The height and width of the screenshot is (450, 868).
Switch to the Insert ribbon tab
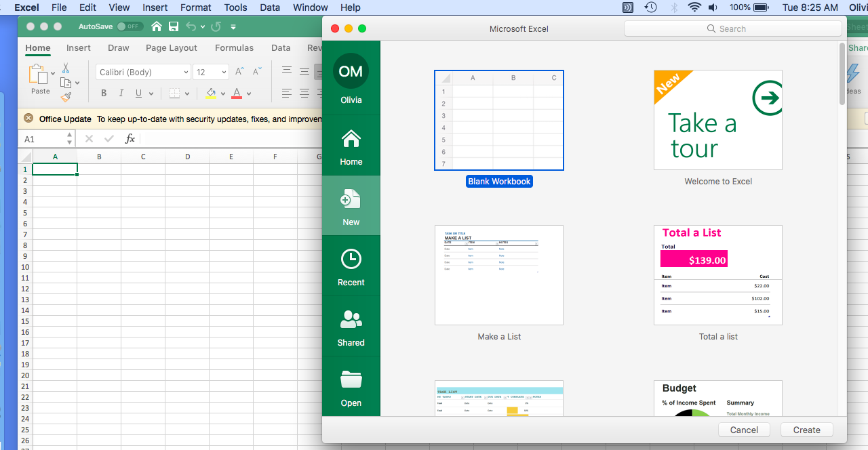pos(79,48)
